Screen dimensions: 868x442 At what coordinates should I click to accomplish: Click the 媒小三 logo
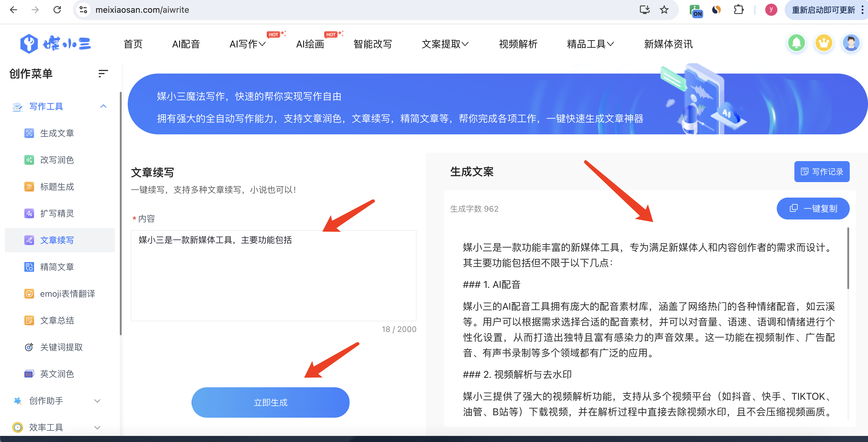[56, 44]
